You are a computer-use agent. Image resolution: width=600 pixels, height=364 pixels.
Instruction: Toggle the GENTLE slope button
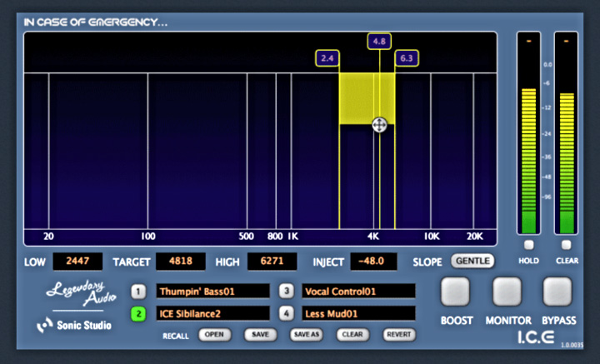(472, 262)
